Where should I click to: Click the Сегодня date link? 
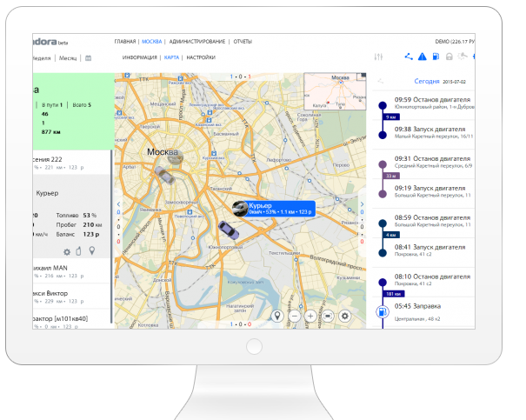(426, 81)
